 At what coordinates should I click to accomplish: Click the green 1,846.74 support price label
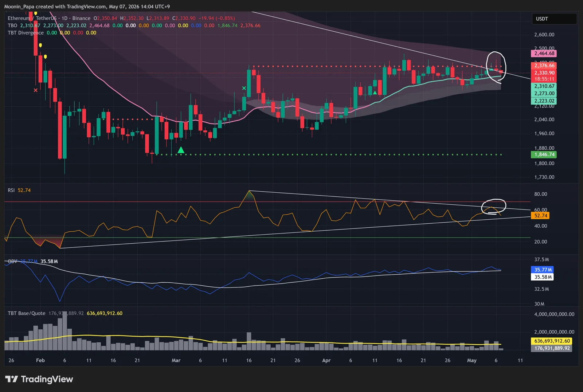point(544,154)
